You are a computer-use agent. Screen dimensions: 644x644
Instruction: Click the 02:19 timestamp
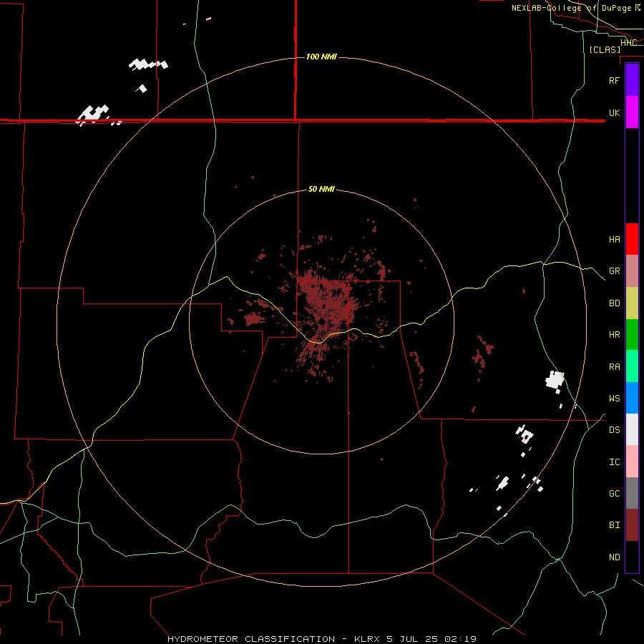click(460, 639)
